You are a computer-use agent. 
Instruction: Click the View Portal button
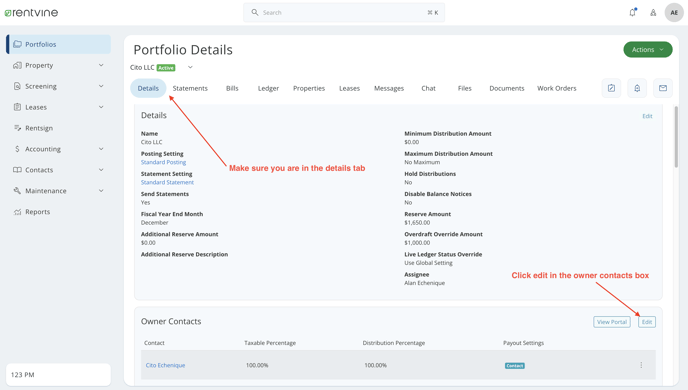(612, 322)
